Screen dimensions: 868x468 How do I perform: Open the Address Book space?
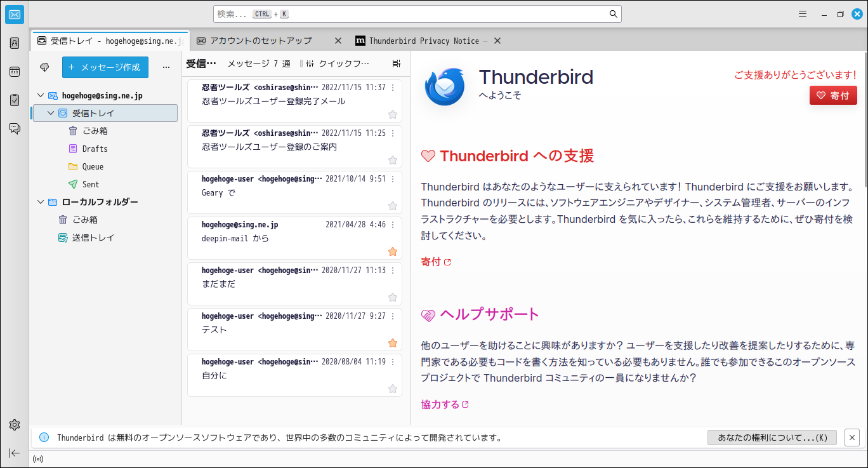point(14,43)
